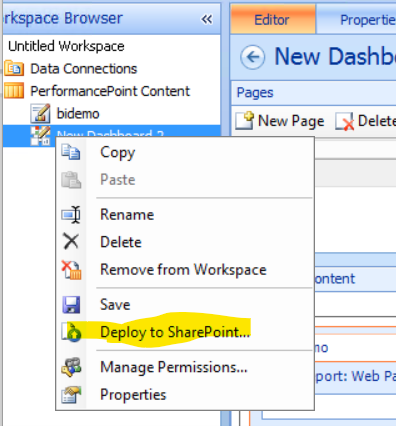
Task: Choose Manage Permissions...
Action: pyautogui.click(x=174, y=367)
